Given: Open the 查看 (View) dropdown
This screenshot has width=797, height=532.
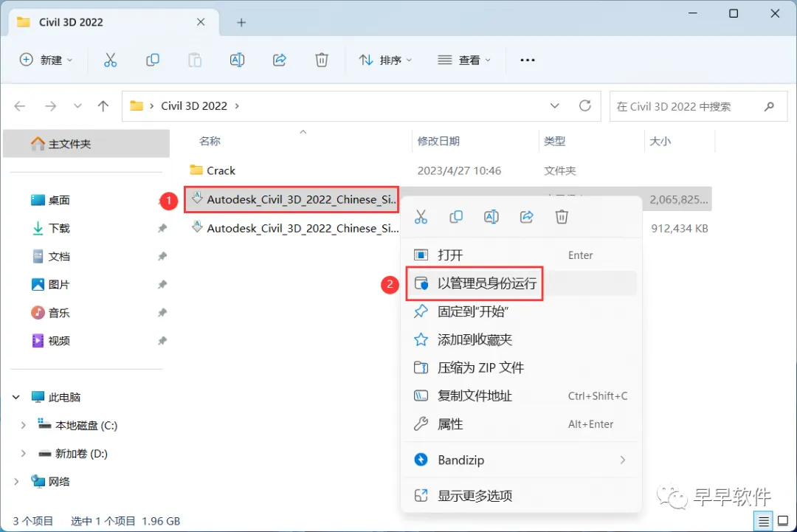Looking at the screenshot, I should (x=464, y=60).
